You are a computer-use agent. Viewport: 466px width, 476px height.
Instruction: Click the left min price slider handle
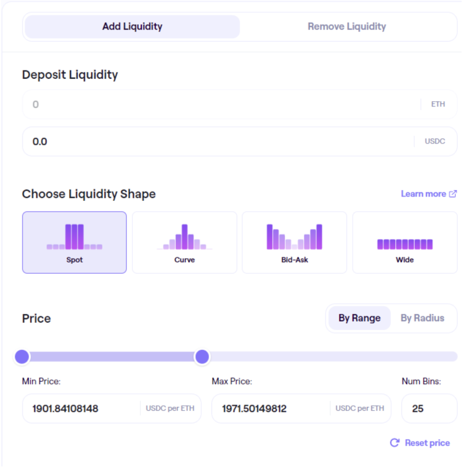click(x=22, y=357)
